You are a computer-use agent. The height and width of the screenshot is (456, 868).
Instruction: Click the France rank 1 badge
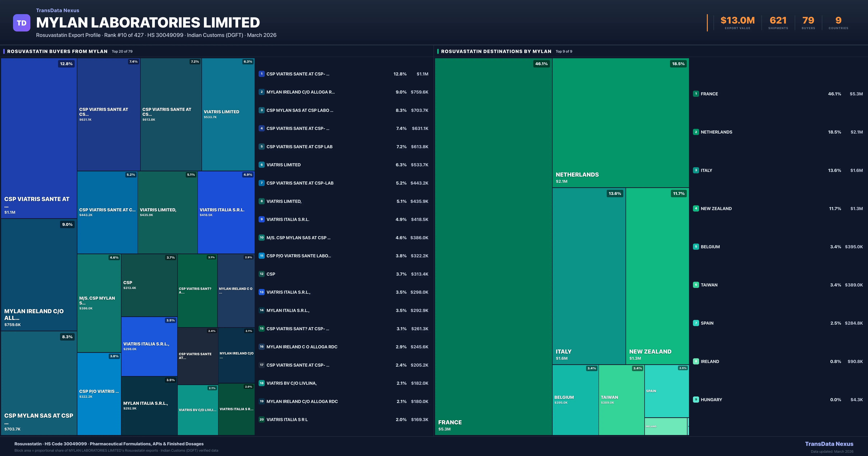(696, 94)
